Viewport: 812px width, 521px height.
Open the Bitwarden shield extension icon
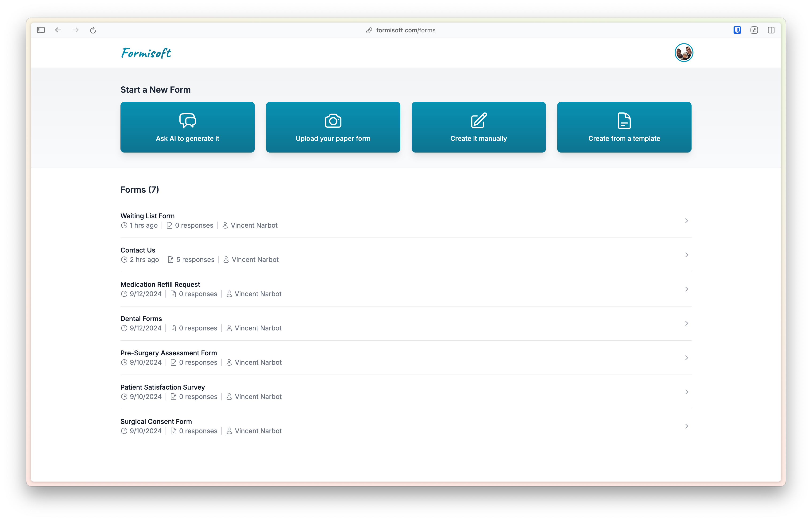pos(737,30)
